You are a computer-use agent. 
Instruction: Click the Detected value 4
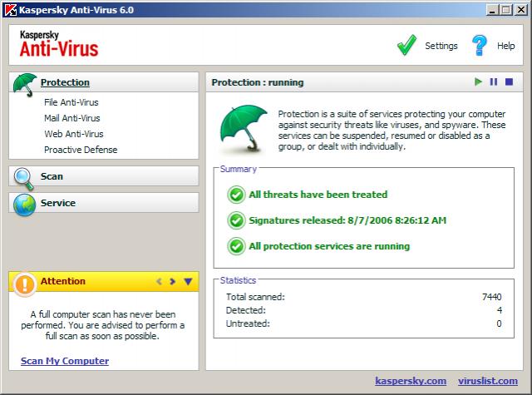click(x=500, y=310)
